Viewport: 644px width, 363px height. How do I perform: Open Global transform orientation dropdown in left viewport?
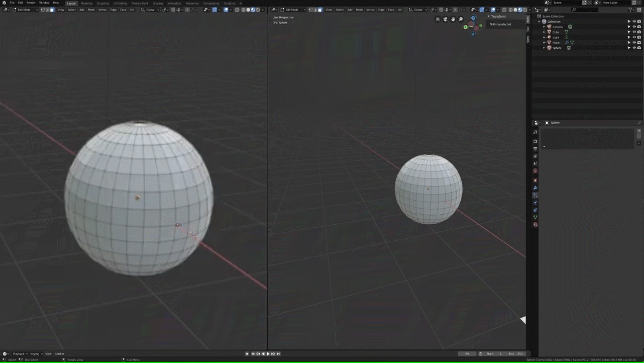pos(150,10)
